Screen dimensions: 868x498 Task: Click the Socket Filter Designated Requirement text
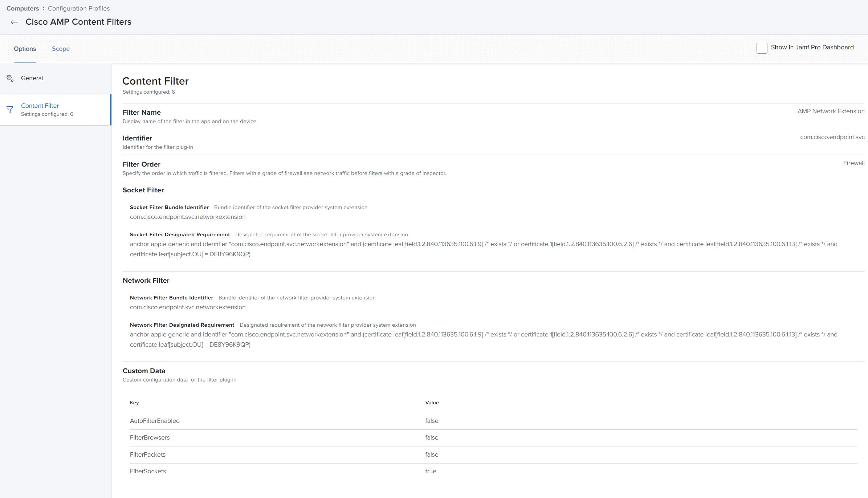click(x=484, y=249)
